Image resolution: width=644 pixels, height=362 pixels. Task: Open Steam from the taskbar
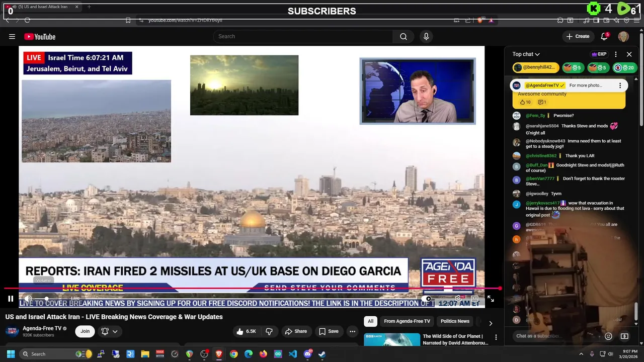point(322,354)
